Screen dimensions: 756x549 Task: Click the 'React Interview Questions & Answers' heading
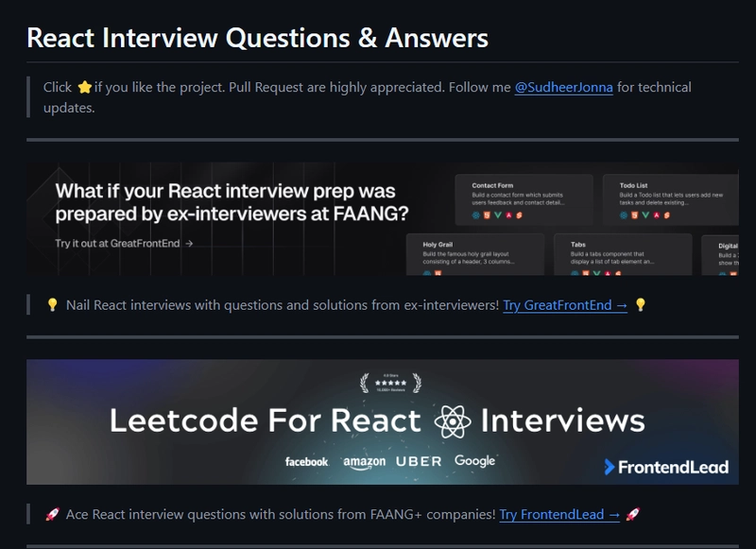(x=257, y=38)
